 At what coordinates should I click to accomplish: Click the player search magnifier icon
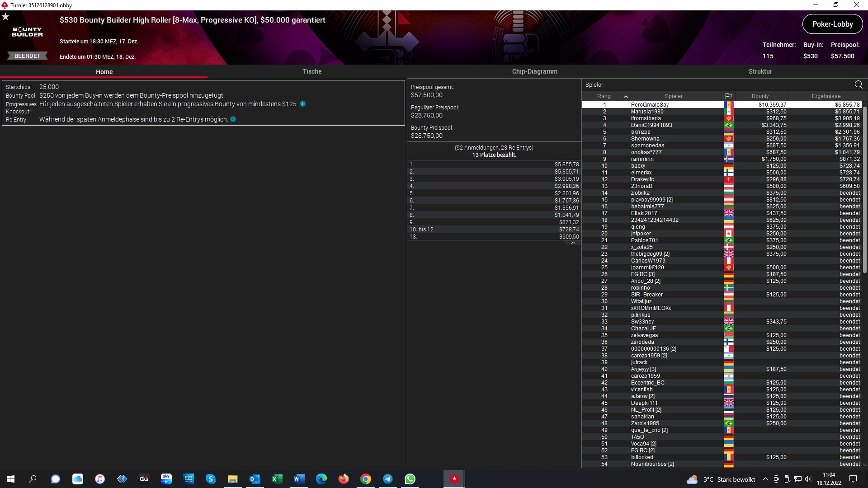858,84
